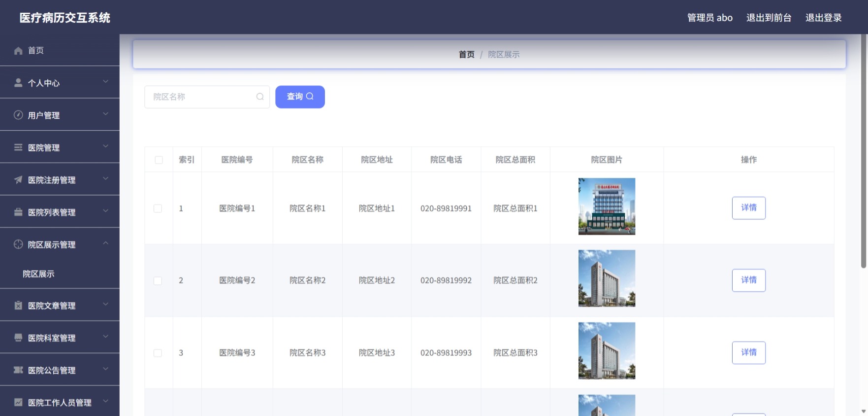Image resolution: width=868 pixels, height=416 pixels.
Task: Click the icon beside 医院公告管理
Action: click(18, 370)
